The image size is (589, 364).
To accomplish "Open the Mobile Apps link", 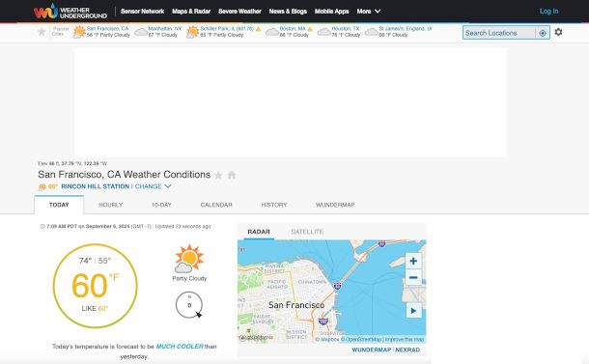I will coord(332,12).
